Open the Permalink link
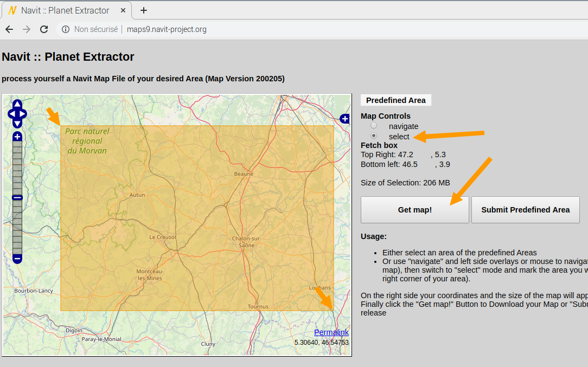The image size is (588, 367). point(331,332)
